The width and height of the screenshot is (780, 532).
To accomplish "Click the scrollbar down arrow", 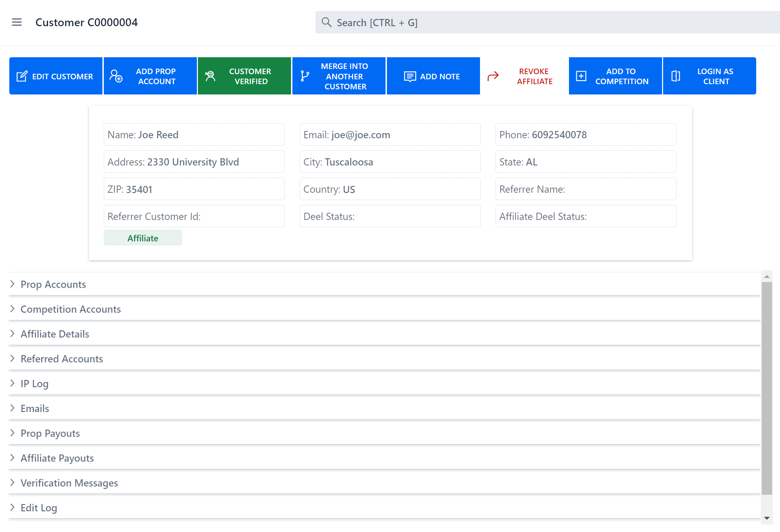I will (x=767, y=518).
